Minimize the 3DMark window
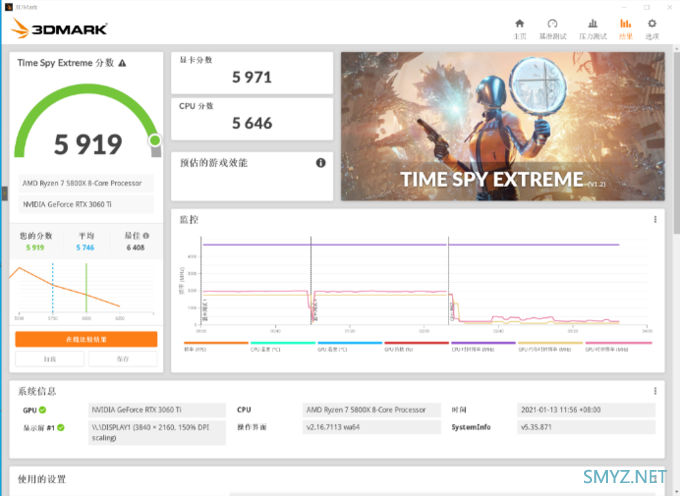680x496 pixels. [x=624, y=7]
